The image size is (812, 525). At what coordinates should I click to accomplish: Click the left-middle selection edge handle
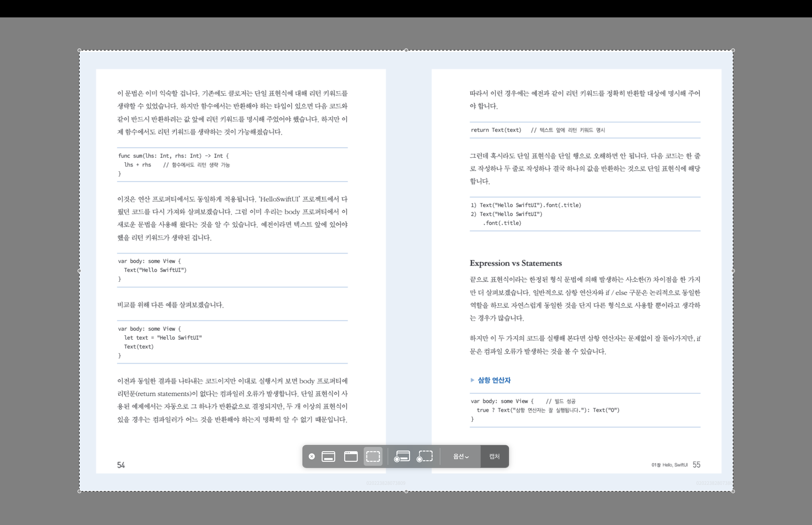79,271
